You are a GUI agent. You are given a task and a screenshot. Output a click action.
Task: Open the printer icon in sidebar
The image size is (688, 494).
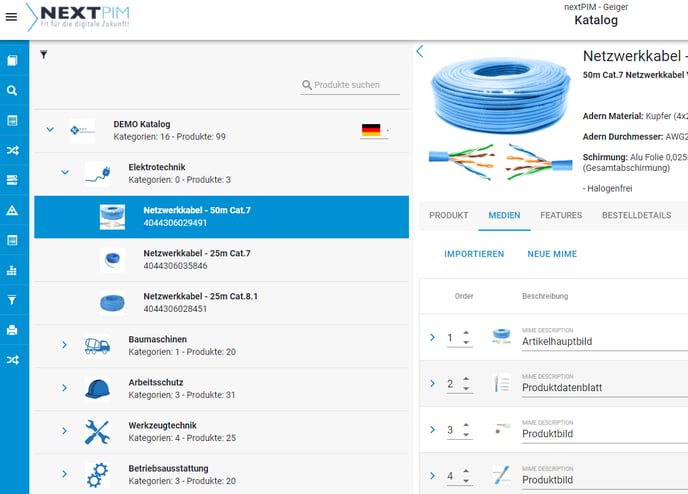12,329
